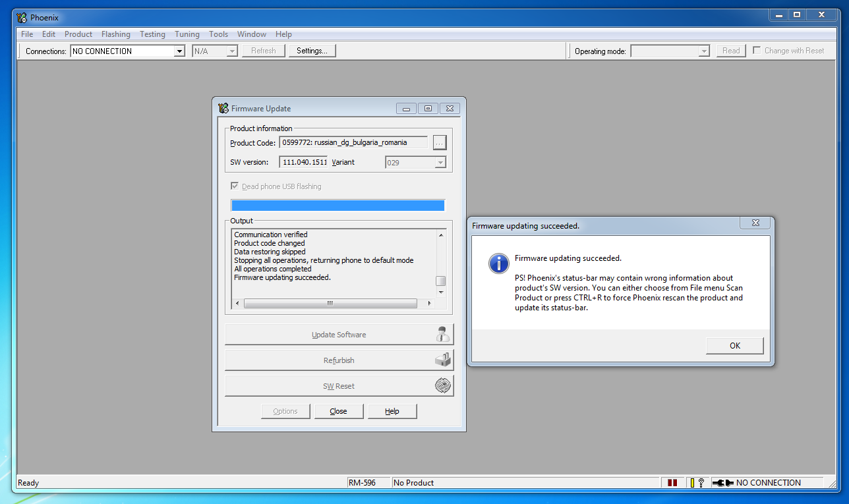Click the Refresh button in toolbar
Viewport: 849px width, 504px height.
(x=264, y=51)
